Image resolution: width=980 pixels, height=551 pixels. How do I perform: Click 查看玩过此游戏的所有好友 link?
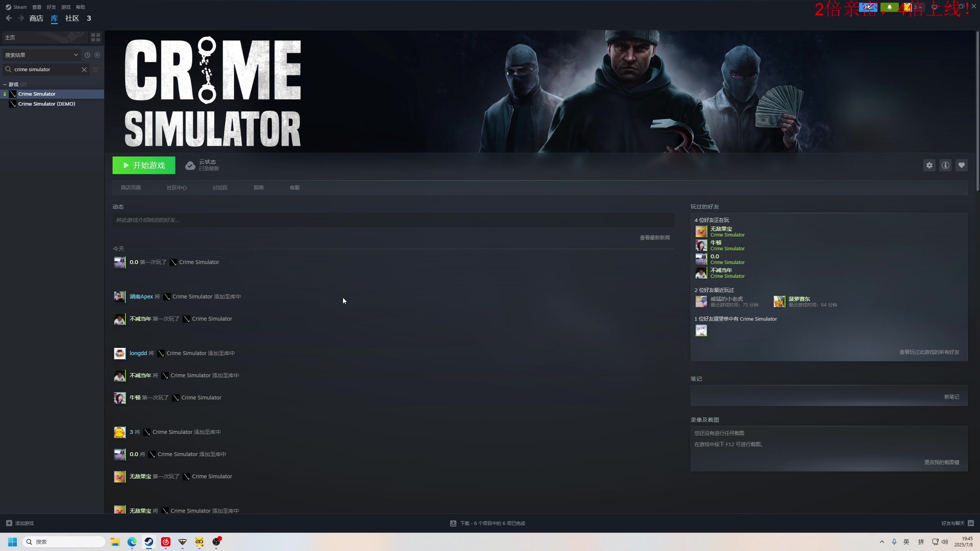(929, 352)
